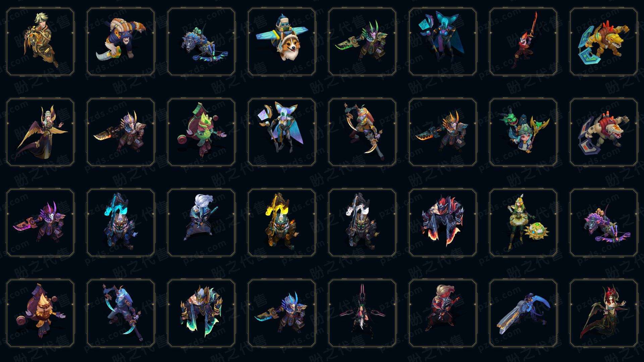Click the golden-armored blond champion skin

40,42
